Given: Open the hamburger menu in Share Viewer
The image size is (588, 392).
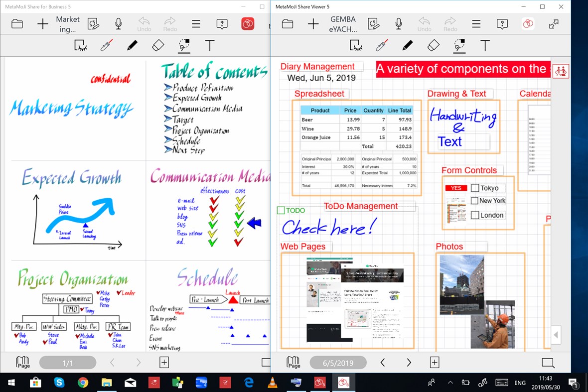Looking at the screenshot, I should [476, 23].
